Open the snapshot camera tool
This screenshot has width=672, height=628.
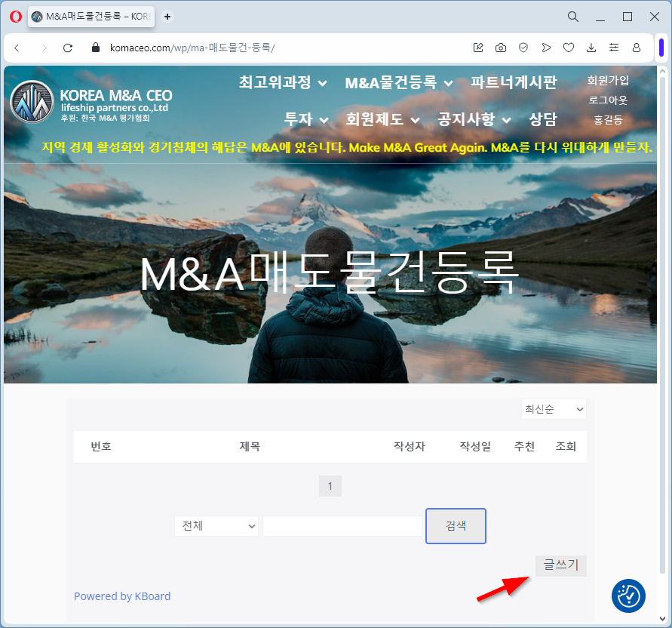(501, 48)
